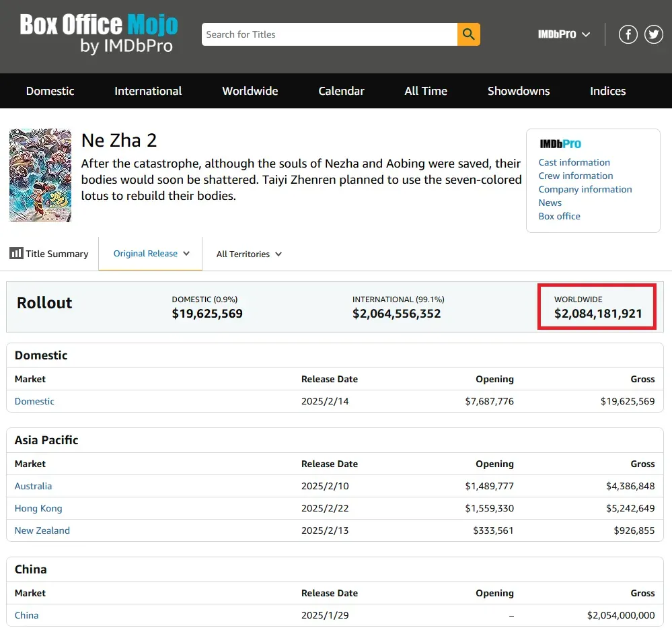The image size is (672, 632).
Task: Open the Domestic navigation menu
Action: point(50,91)
